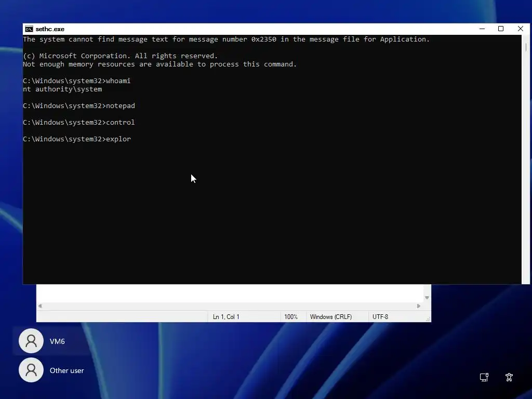532x399 pixels.
Task: Click the Other user avatar icon
Action: click(31, 370)
